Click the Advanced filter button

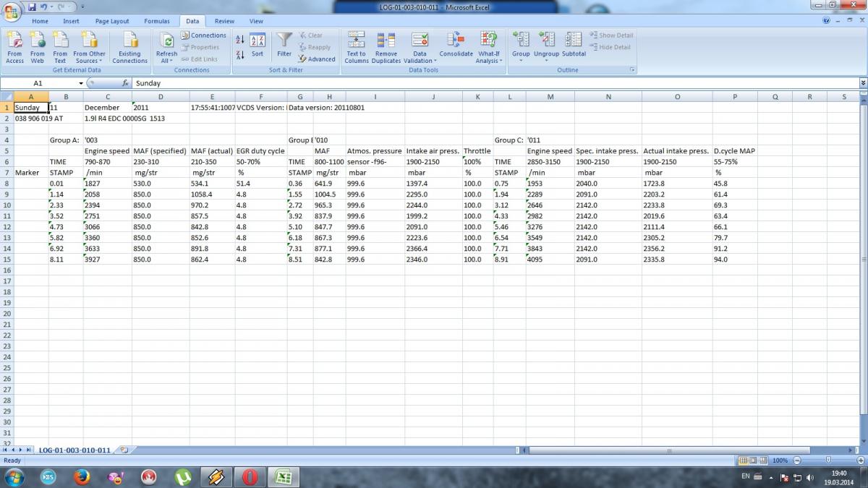tap(317, 59)
